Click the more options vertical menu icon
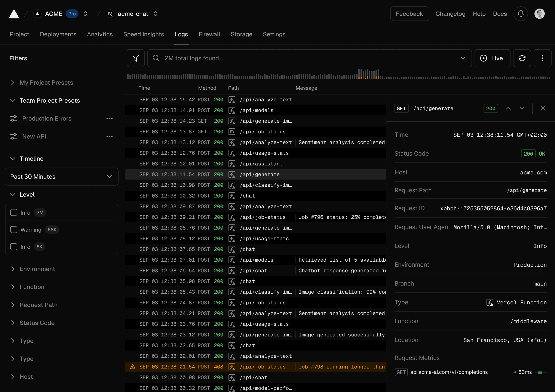The width and height of the screenshot is (555, 392). coord(543,58)
